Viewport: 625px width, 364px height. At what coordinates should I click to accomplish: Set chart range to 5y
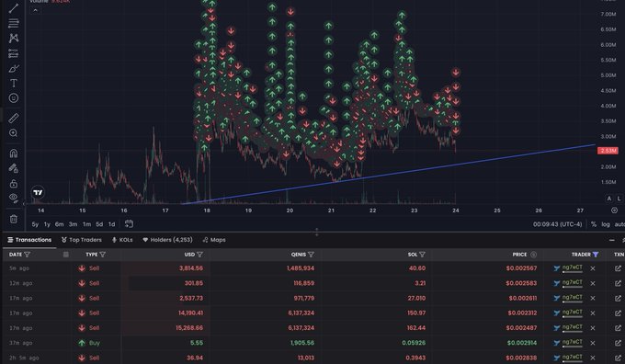click(35, 224)
